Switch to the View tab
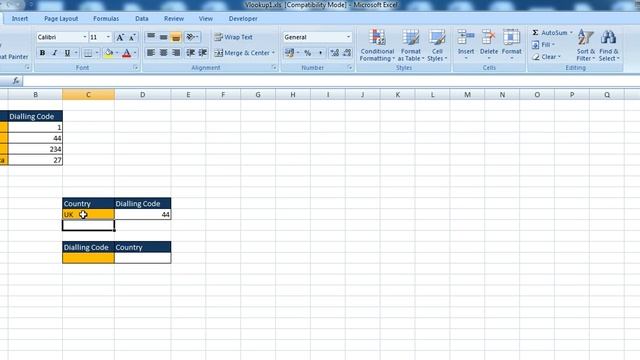The image size is (640, 360). point(206,19)
